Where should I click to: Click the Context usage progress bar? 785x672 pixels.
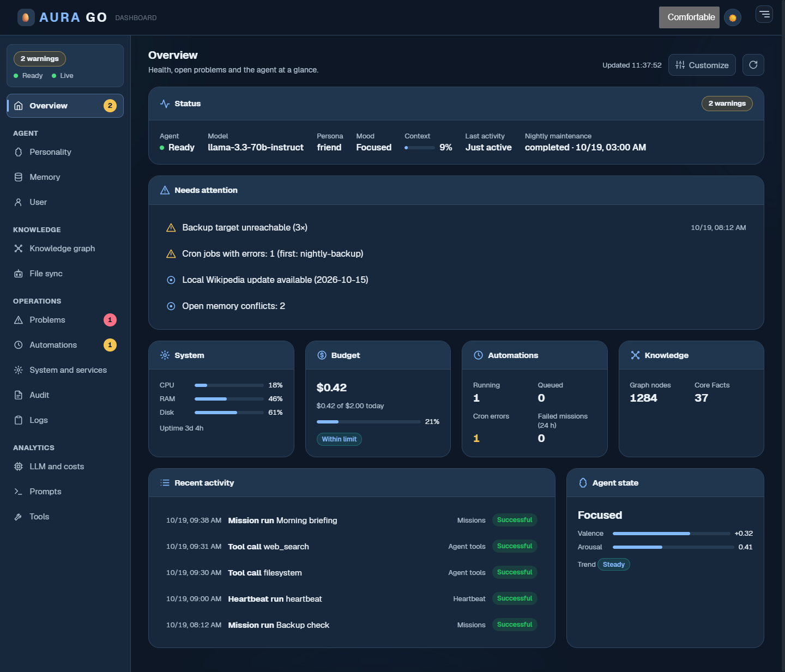click(420, 148)
